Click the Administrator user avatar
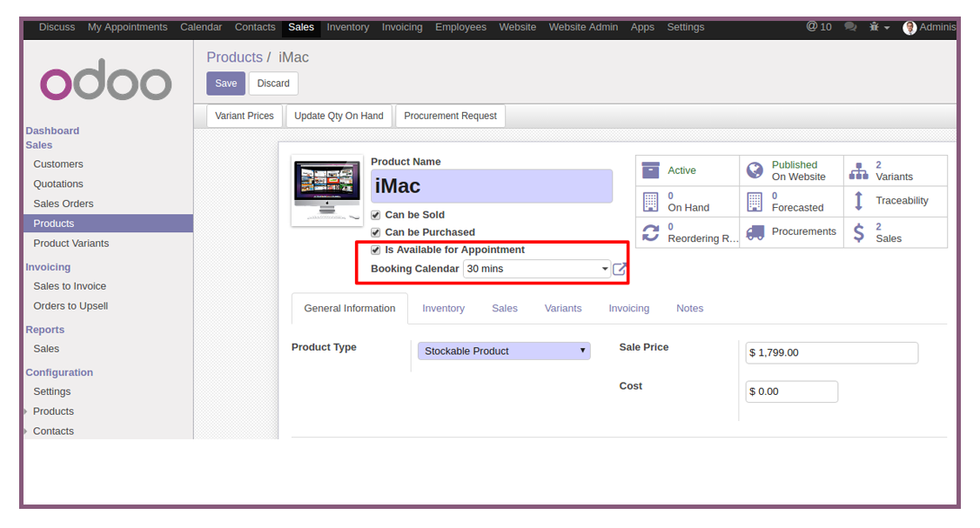Image resolution: width=980 pixels, height=528 pixels. (x=910, y=28)
